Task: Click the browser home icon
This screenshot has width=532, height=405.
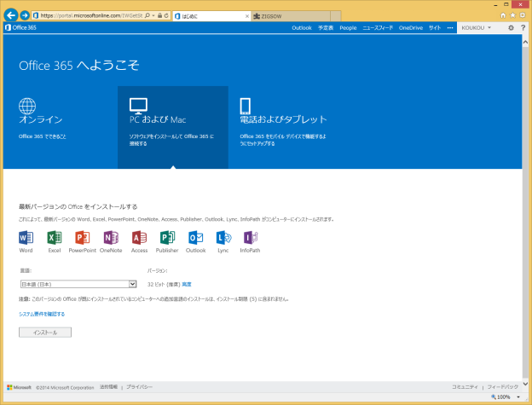Action: (503, 15)
